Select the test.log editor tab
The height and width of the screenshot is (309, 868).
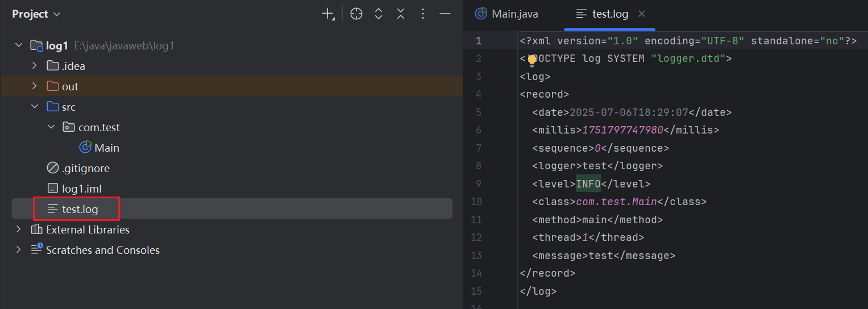(609, 14)
